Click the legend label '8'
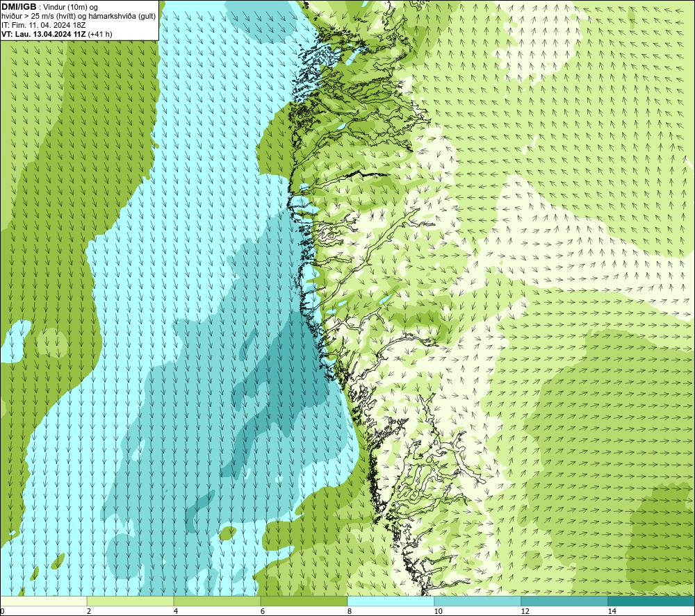Image resolution: width=695 pixels, height=616 pixels. click(350, 611)
